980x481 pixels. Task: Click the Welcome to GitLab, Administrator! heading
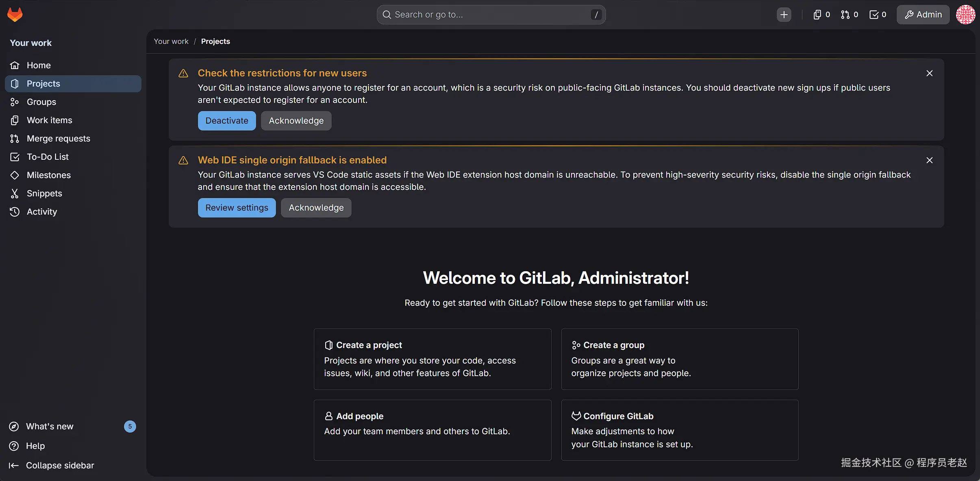click(556, 278)
